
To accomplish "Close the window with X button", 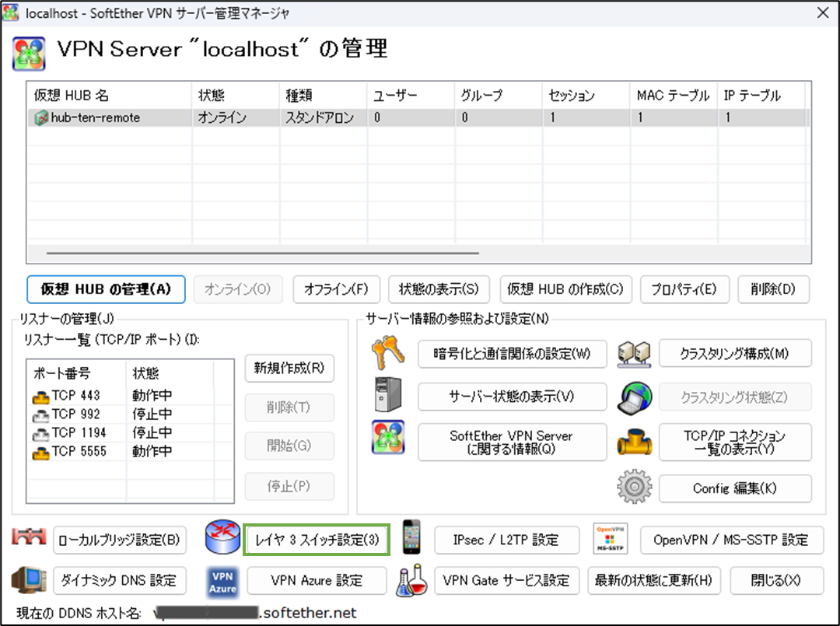I will tap(823, 13).
